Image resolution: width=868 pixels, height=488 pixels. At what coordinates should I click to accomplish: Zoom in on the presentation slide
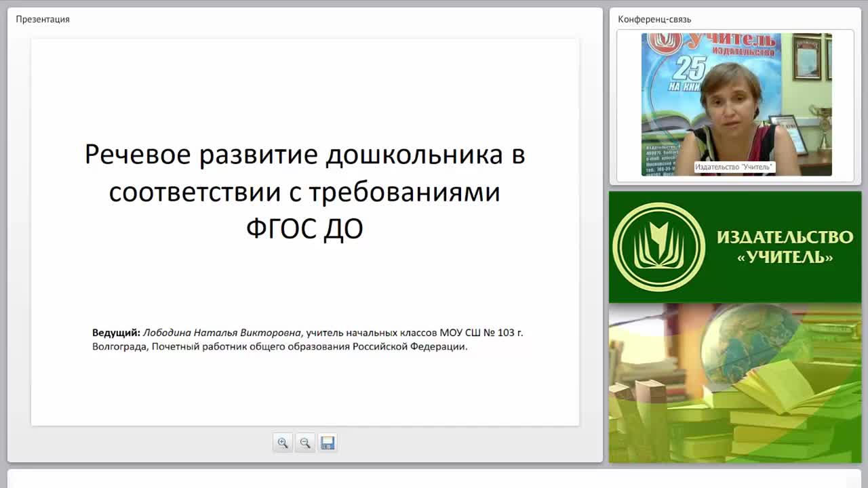tap(283, 443)
